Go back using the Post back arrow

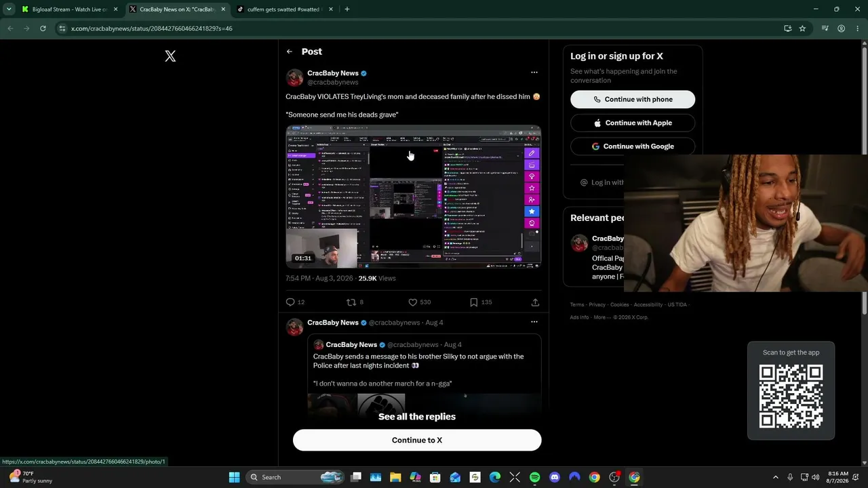[x=290, y=52]
